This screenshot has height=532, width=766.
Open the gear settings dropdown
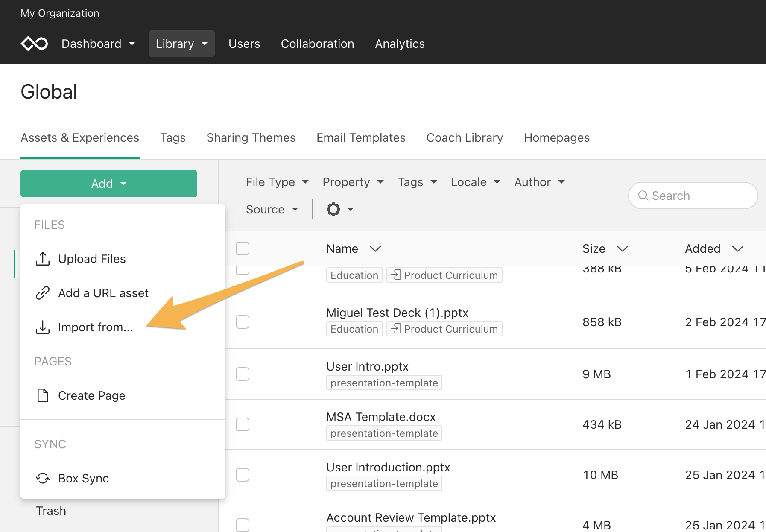point(340,209)
